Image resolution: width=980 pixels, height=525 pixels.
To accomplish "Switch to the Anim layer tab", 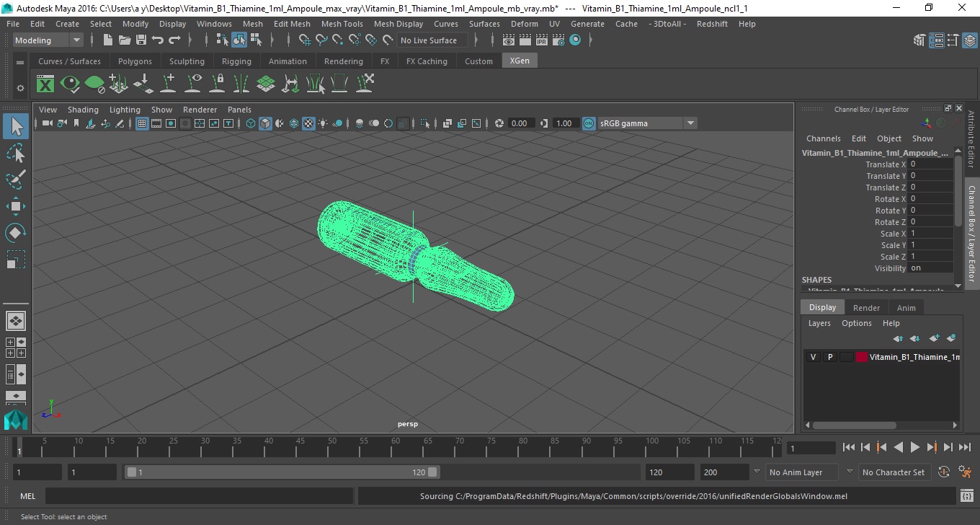I will pyautogui.click(x=906, y=308).
